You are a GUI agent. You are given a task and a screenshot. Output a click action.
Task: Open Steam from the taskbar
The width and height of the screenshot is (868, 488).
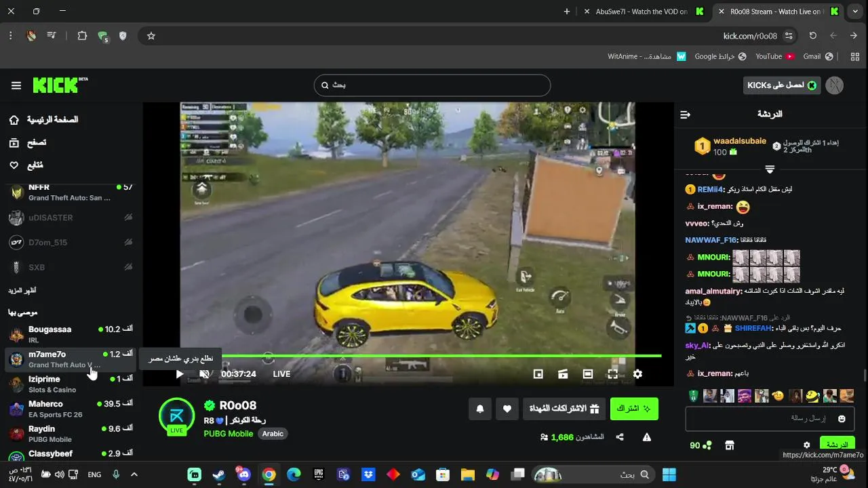click(x=219, y=474)
